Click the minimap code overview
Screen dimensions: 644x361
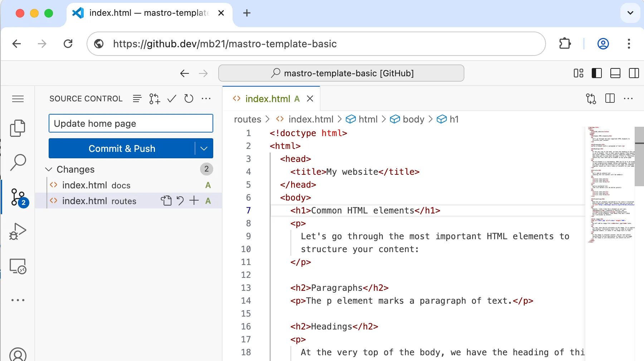tap(610, 184)
